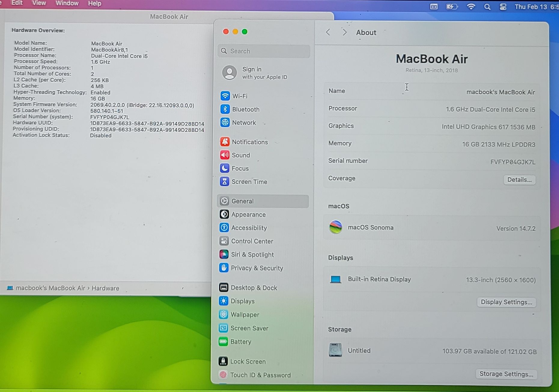Open Spotlight search in menu bar
559x392 pixels.
(487, 7)
